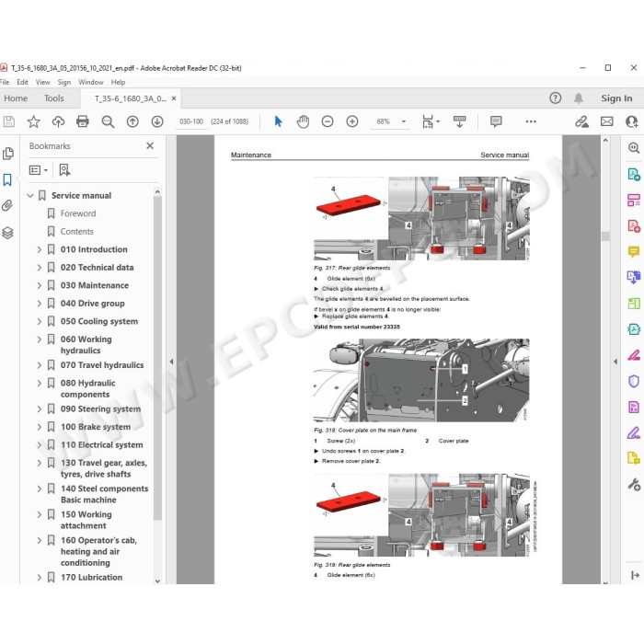Screen dimensions: 644x644
Task: Open the Find text magnifier tool
Action: [x=108, y=121]
